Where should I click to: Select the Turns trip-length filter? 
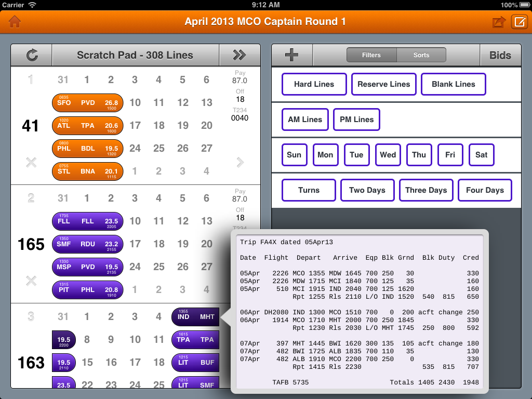click(x=309, y=190)
